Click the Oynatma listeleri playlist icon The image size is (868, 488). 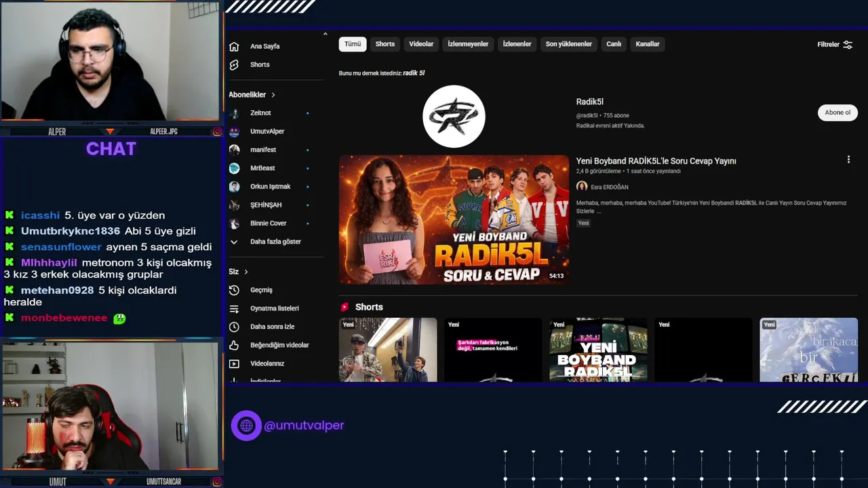(x=234, y=308)
